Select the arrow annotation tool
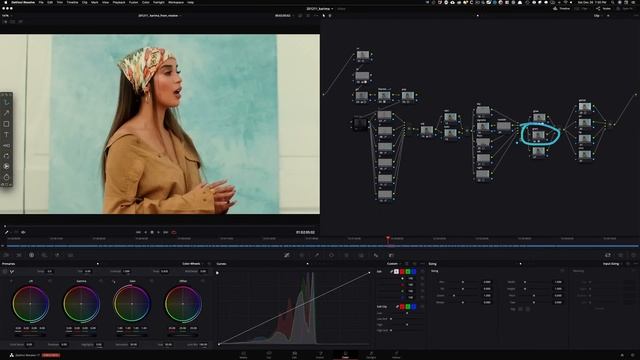640x360 pixels. click(6, 113)
